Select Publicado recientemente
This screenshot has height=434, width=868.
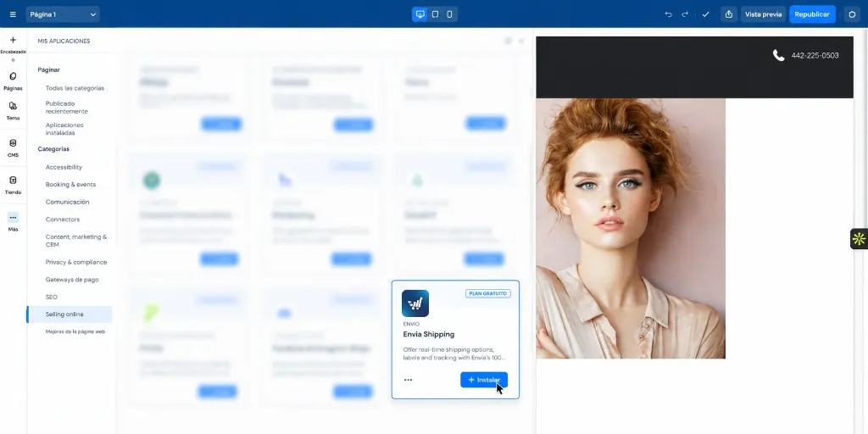pyautogui.click(x=66, y=108)
